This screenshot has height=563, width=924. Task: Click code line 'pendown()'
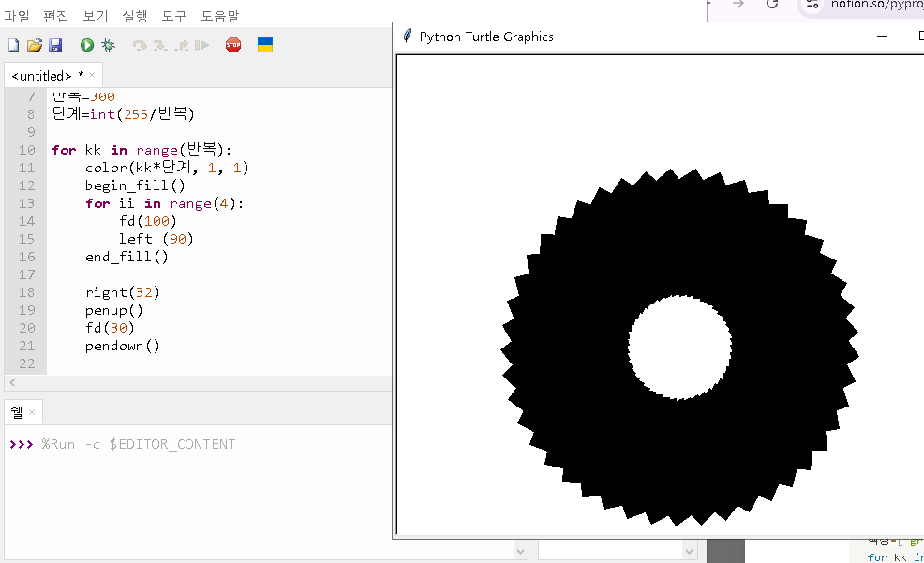[122, 346]
